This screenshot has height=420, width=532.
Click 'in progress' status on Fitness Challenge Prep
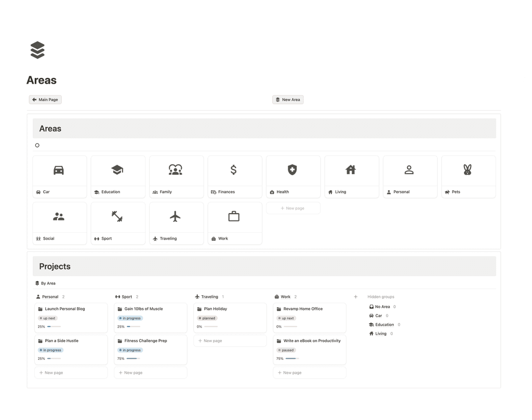click(x=130, y=350)
